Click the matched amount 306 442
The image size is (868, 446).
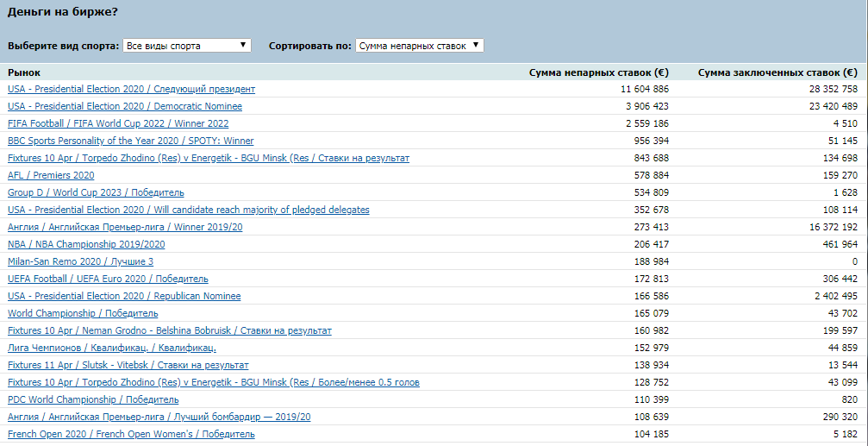(840, 279)
